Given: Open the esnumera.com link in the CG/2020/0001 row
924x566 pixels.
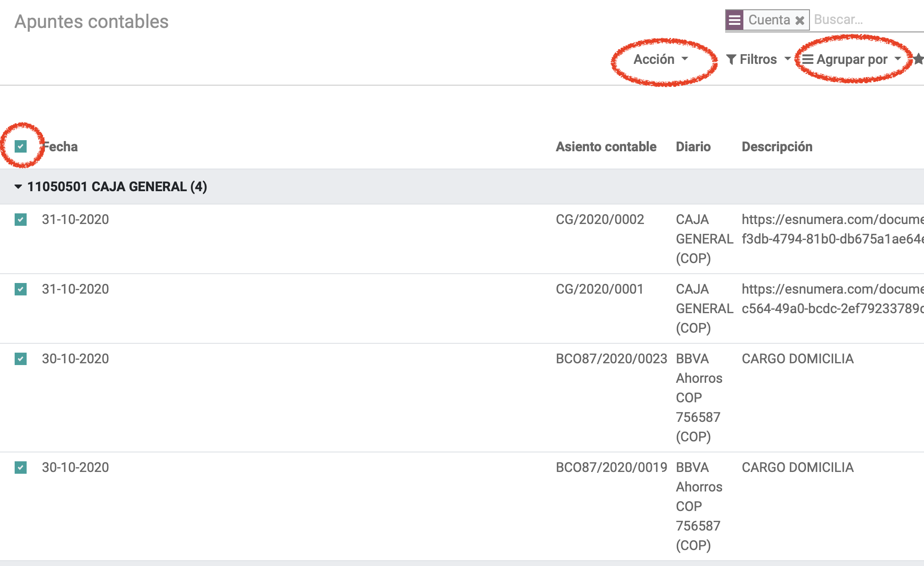Looking at the screenshot, I should click(x=833, y=299).
